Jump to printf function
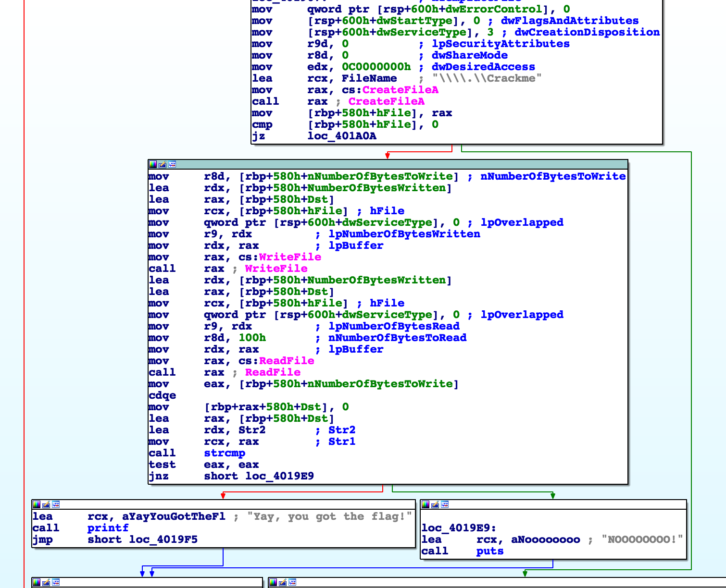Screen dimensions: 726x588 click(108, 528)
